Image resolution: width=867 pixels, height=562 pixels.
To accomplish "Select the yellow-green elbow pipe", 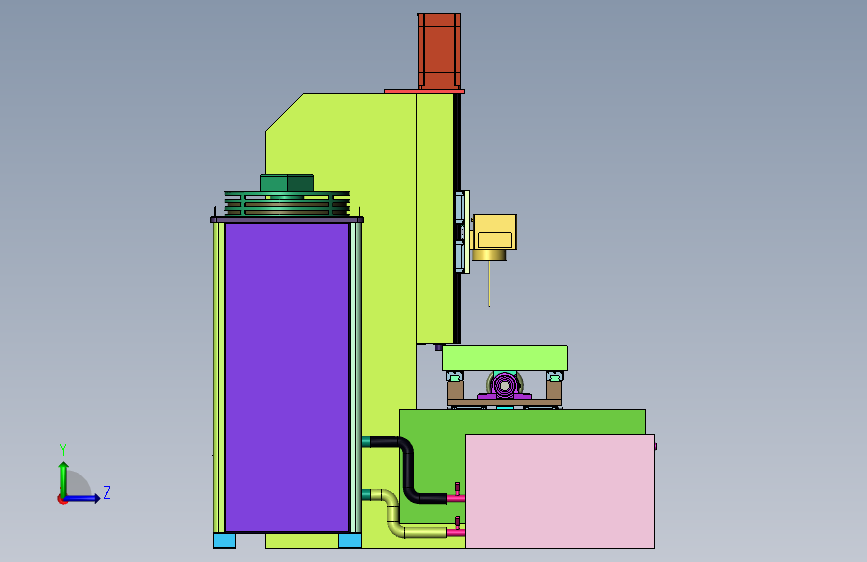I will (394, 514).
